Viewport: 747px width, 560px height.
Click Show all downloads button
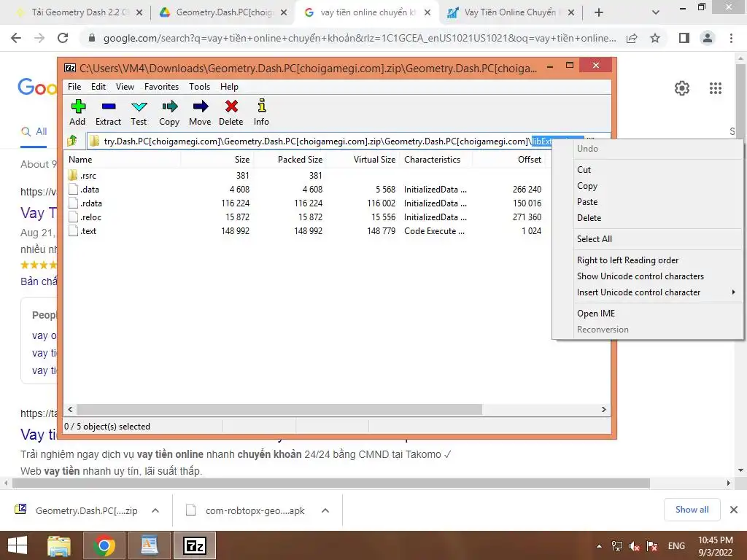(x=692, y=510)
